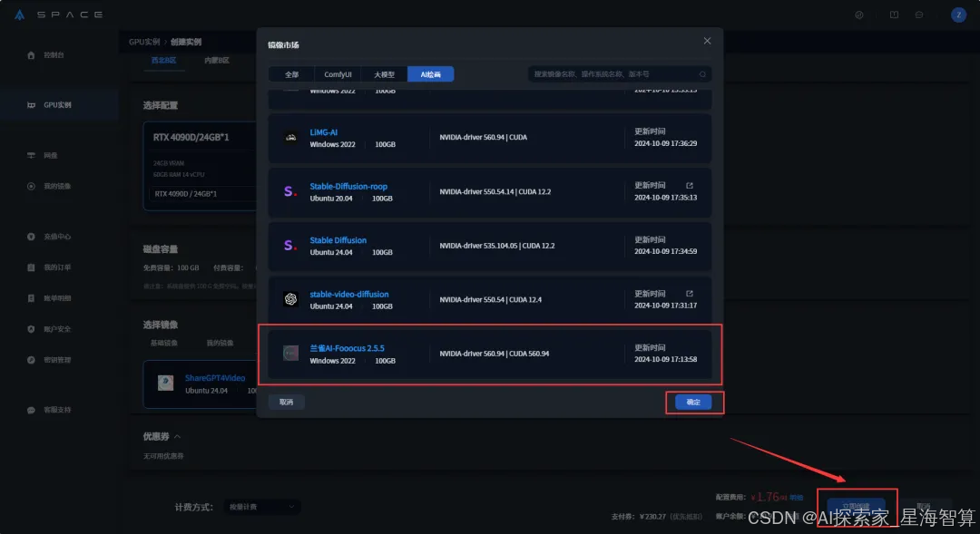Click the GPU实例 breadcrumb
The image size is (980, 534).
(x=144, y=42)
